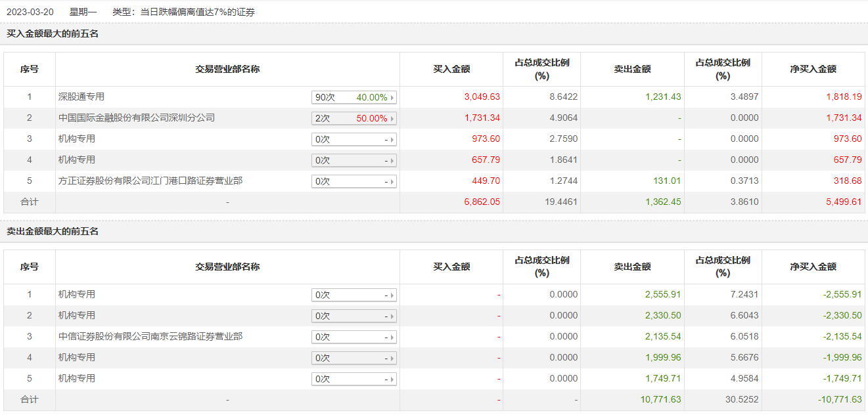The height and width of the screenshot is (415, 868).
Task: Expand the 0次 dropdown in the -1,749.71 row
Action: click(354, 380)
